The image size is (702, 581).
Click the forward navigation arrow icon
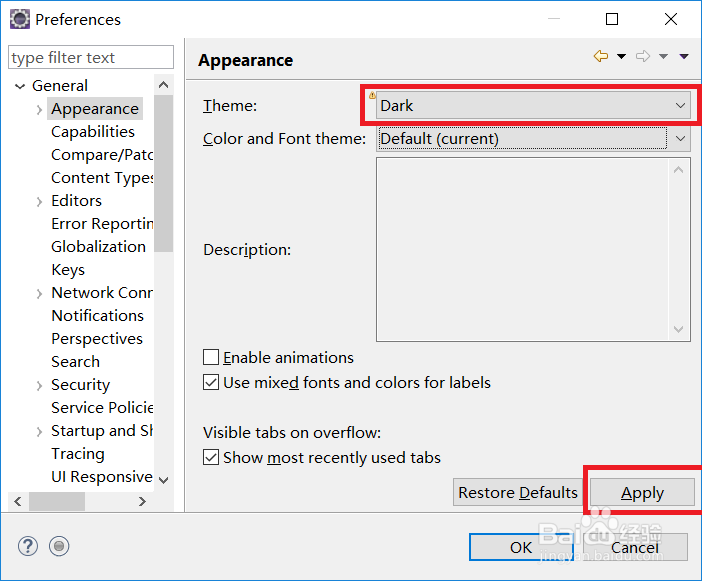643,57
